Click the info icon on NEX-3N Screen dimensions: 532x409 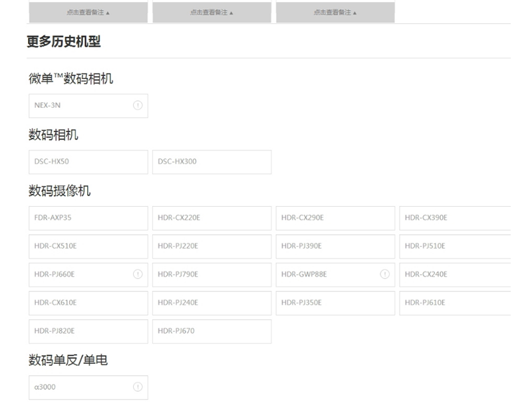[138, 105]
